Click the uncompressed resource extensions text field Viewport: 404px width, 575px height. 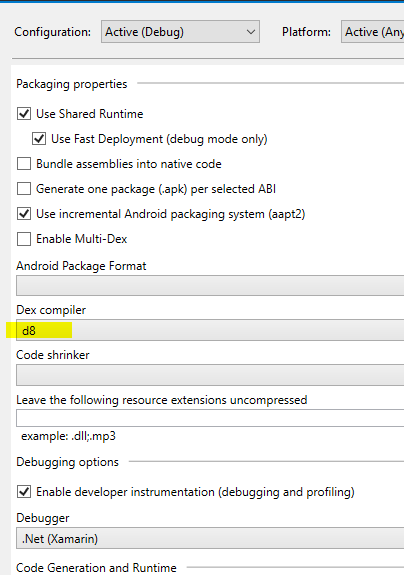[210, 418]
